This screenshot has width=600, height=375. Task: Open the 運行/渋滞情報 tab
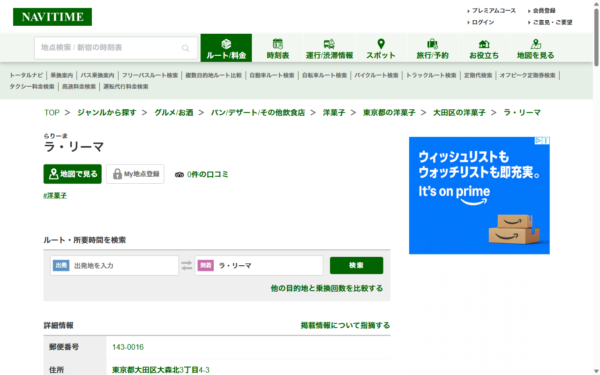click(x=329, y=49)
